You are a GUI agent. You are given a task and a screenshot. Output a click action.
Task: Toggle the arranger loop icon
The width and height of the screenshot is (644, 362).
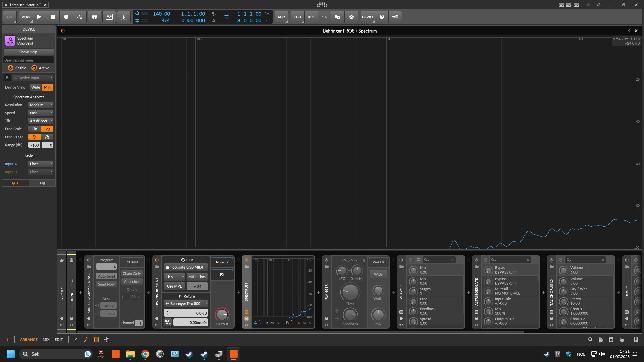(x=226, y=17)
